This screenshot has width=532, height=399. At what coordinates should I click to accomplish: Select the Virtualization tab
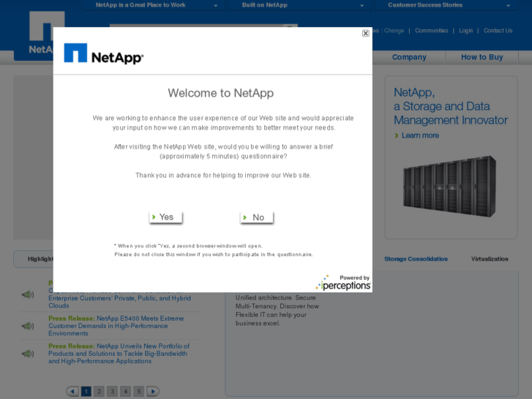(490, 259)
